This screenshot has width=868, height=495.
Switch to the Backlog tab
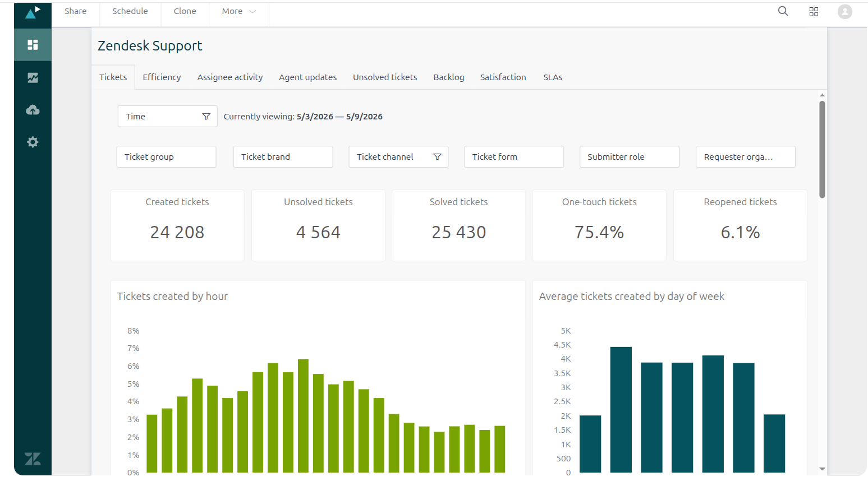click(448, 77)
